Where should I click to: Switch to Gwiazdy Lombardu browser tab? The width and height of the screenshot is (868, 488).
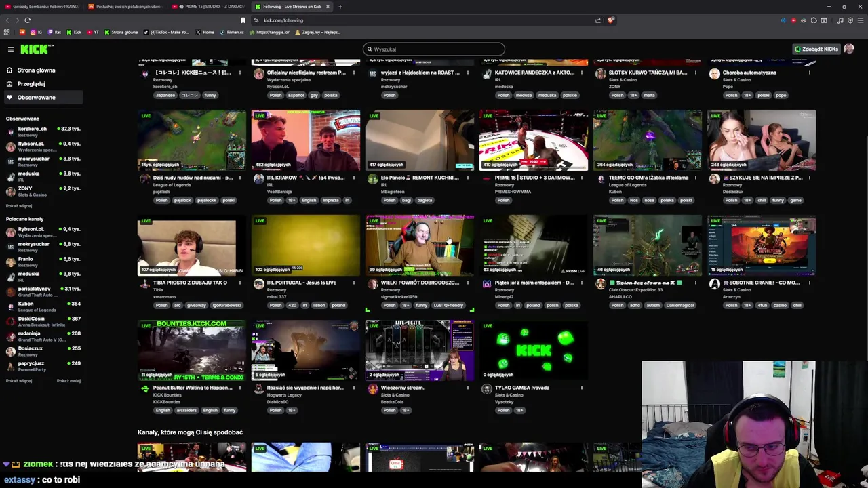42,7
